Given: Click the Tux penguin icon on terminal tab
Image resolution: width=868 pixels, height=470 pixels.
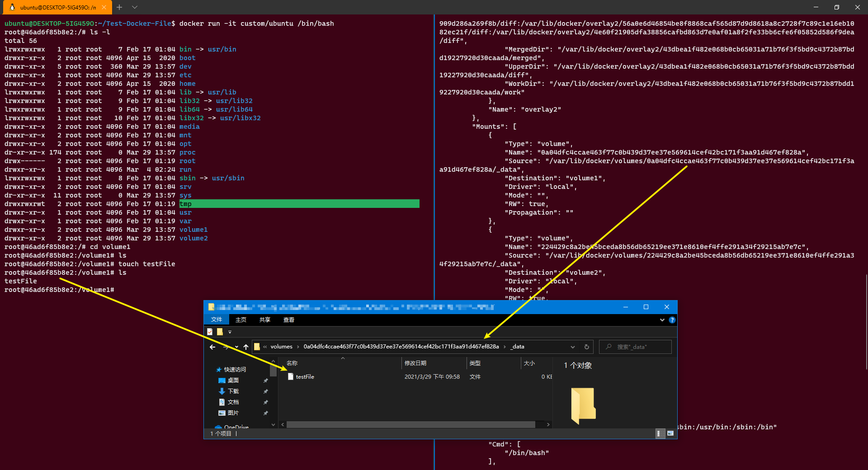Looking at the screenshot, I should coord(12,7).
